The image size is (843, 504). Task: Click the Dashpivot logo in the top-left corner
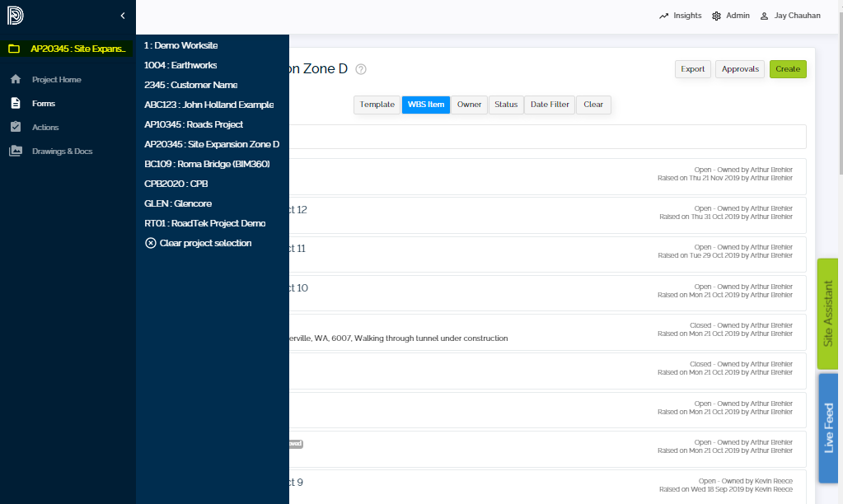(16, 15)
